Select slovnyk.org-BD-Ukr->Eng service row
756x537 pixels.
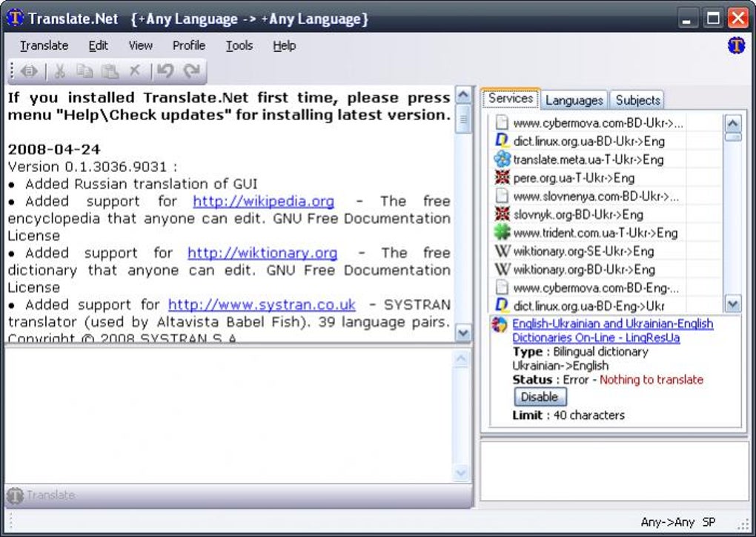point(606,214)
